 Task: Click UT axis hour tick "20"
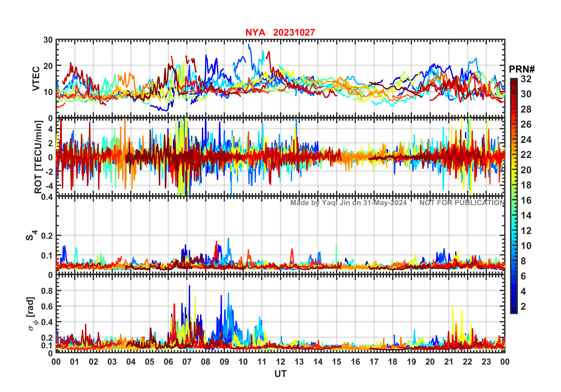click(430, 362)
